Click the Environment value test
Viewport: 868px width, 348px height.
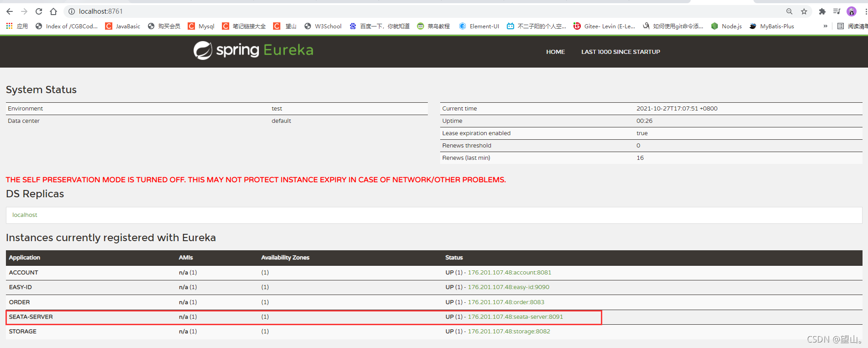click(277, 109)
